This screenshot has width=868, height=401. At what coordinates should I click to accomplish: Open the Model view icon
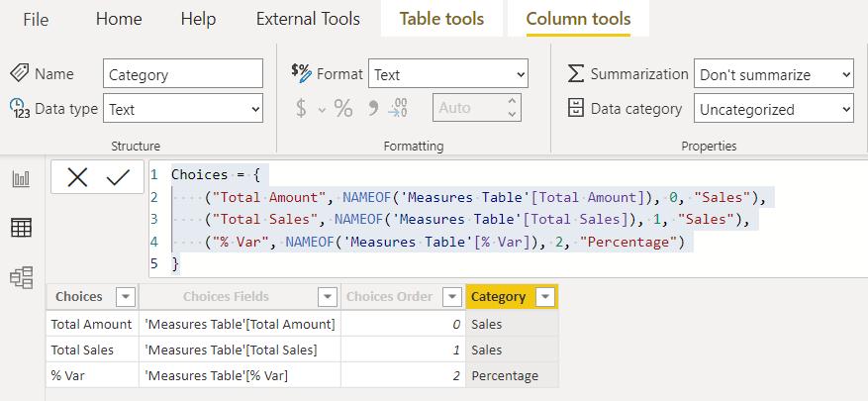click(22, 277)
